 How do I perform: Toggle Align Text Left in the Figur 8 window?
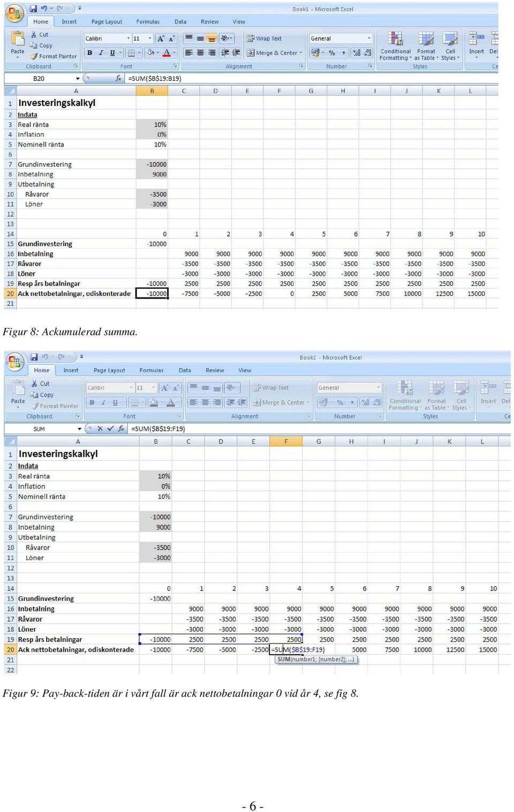(188, 52)
